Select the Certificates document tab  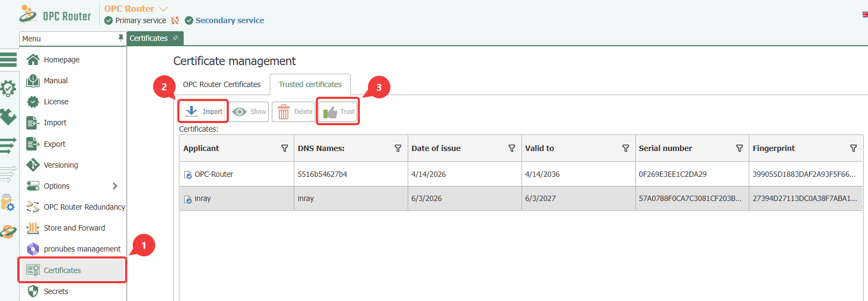[155, 38]
